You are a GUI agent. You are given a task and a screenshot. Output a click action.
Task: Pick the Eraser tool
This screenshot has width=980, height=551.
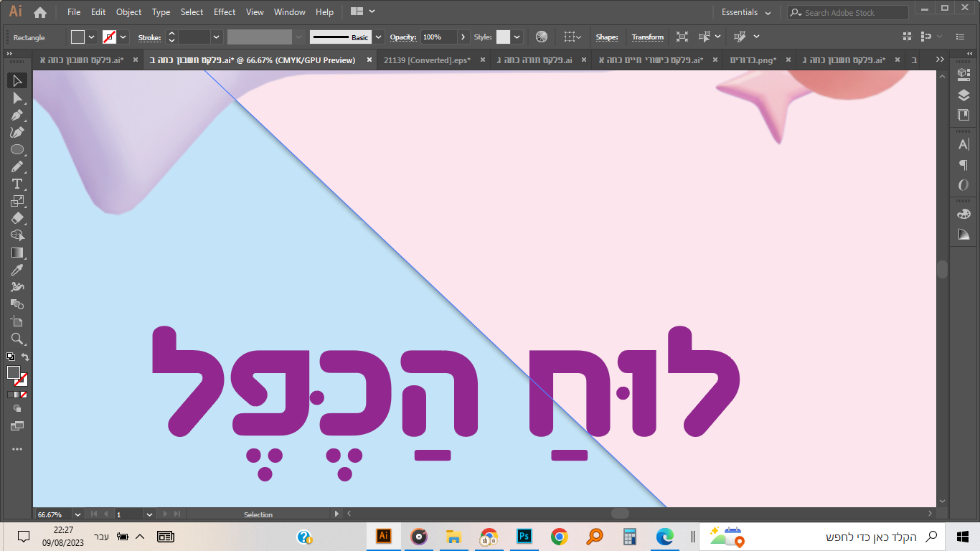pos(17,218)
